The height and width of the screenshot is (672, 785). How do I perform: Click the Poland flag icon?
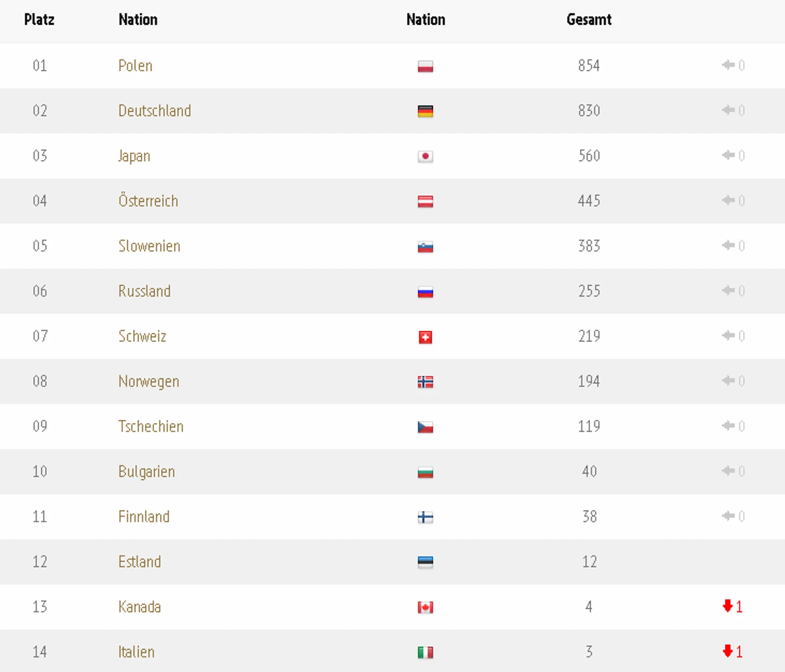425,66
